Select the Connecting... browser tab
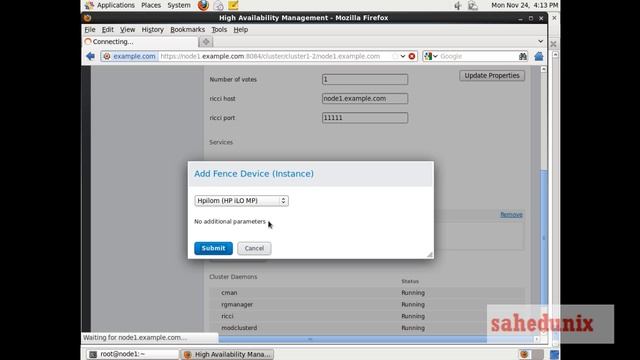 pos(140,42)
